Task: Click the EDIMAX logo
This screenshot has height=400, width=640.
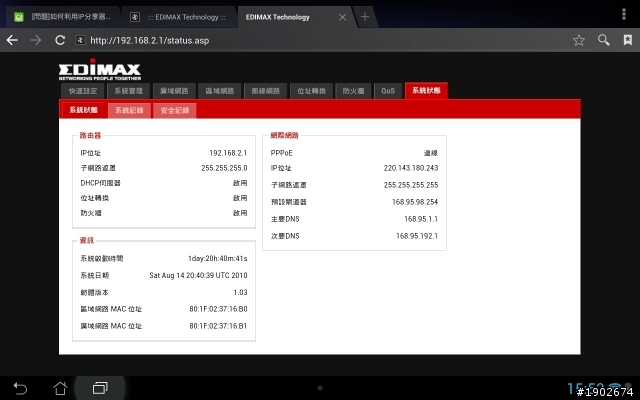Action: click(100, 69)
